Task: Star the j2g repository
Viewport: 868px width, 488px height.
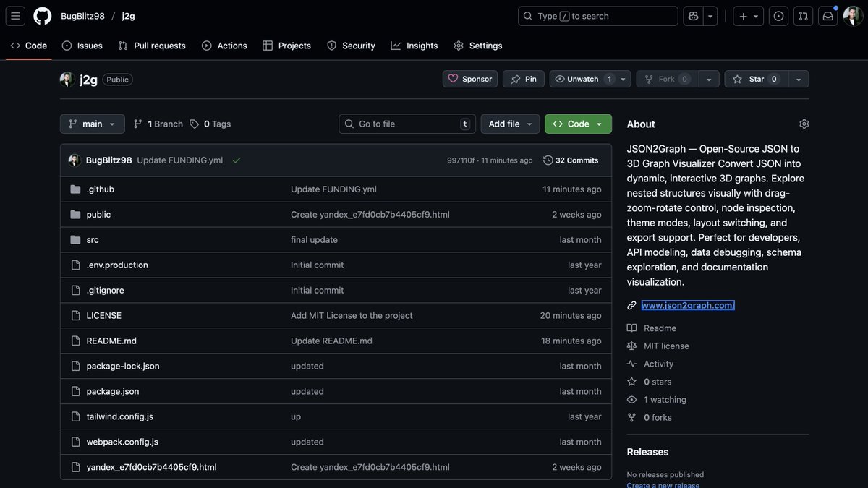Action: point(756,79)
